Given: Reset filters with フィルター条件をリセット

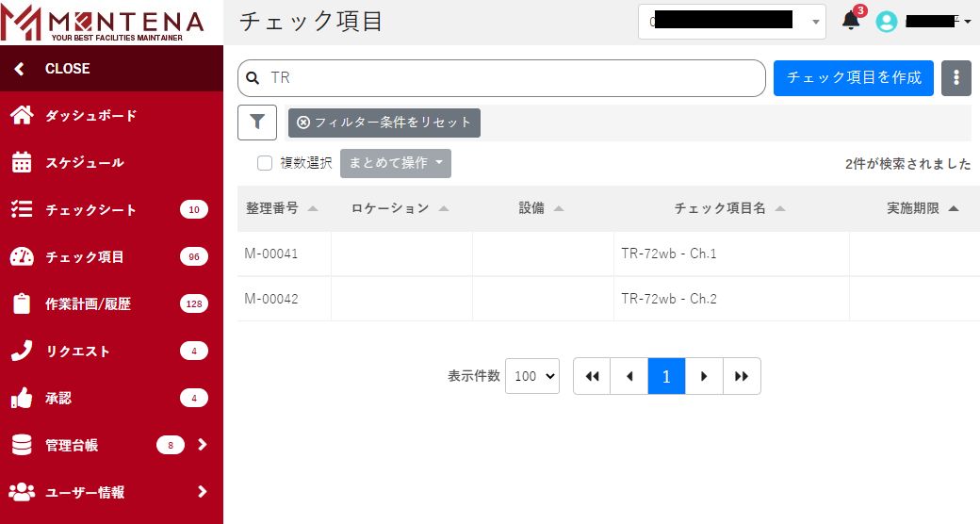Looking at the screenshot, I should (x=384, y=123).
